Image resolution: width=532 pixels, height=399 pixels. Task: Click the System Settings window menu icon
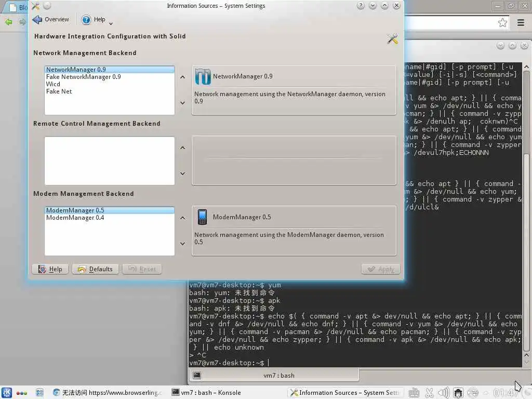[36, 6]
